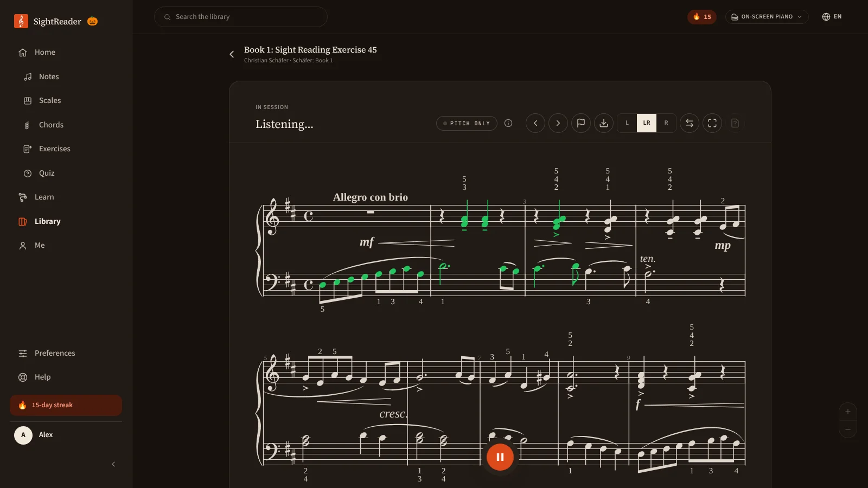This screenshot has width=868, height=488.
Task: Zoom in the score with plus
Action: (848, 412)
